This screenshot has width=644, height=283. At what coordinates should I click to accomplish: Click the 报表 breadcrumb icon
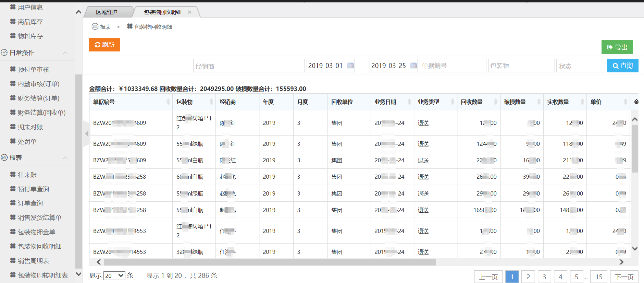point(95,26)
